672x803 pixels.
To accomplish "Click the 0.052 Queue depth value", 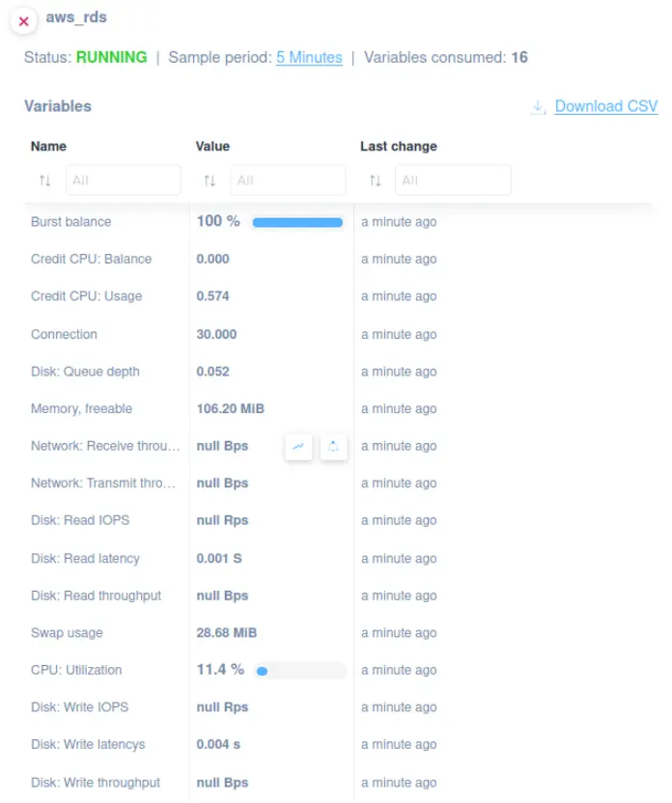I will tap(212, 372).
